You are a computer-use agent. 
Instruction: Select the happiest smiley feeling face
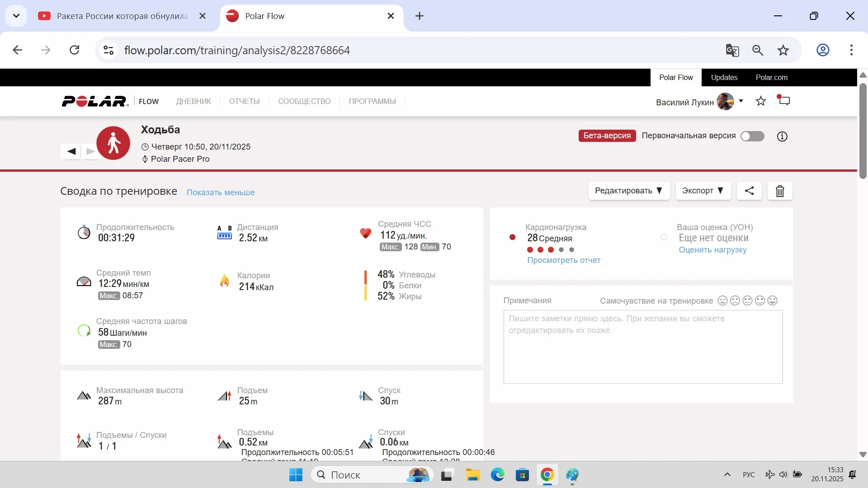(773, 300)
